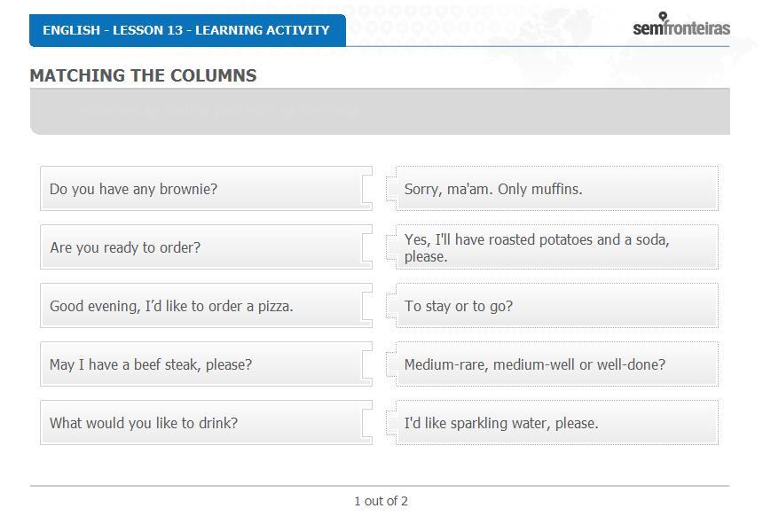This screenshot has width=763, height=532.
Task: Pick the 'Medium-rare, medium-well or well-done?' answer
Action: pyautogui.click(x=556, y=364)
